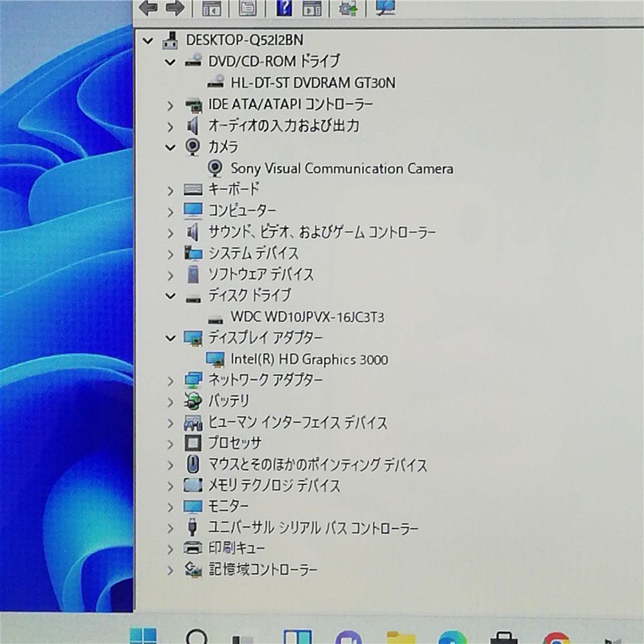Click the 印刷キュー printer icon

click(x=193, y=548)
